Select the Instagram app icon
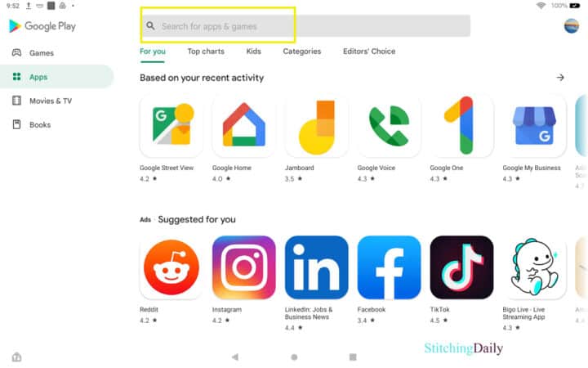 point(243,267)
